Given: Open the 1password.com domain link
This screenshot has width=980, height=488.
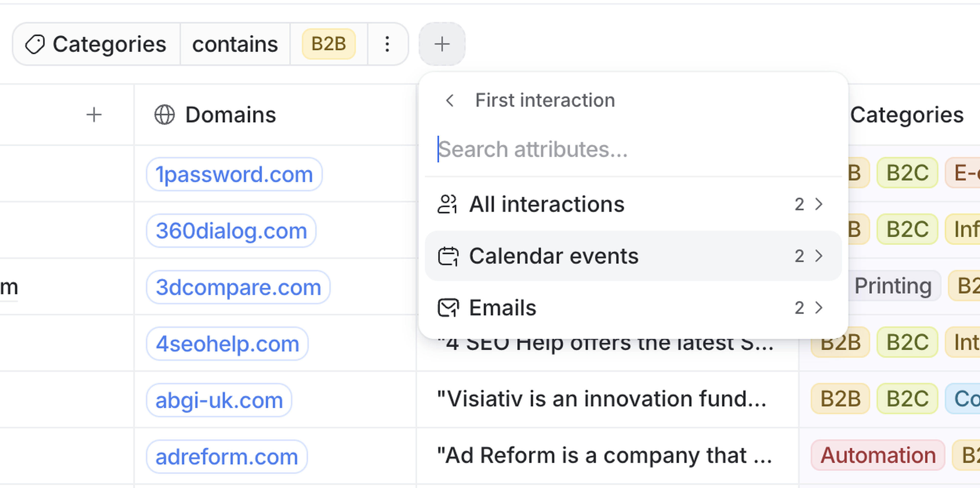Looking at the screenshot, I should (234, 174).
